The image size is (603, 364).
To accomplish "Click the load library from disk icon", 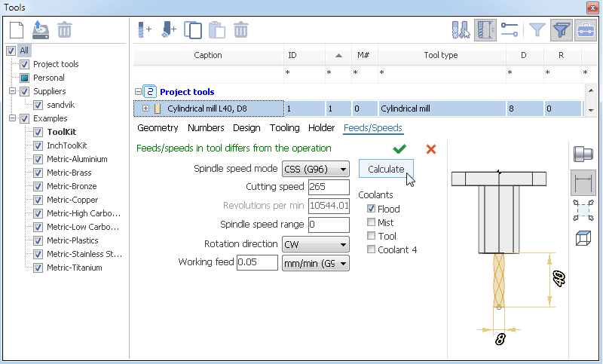I will coord(41,30).
